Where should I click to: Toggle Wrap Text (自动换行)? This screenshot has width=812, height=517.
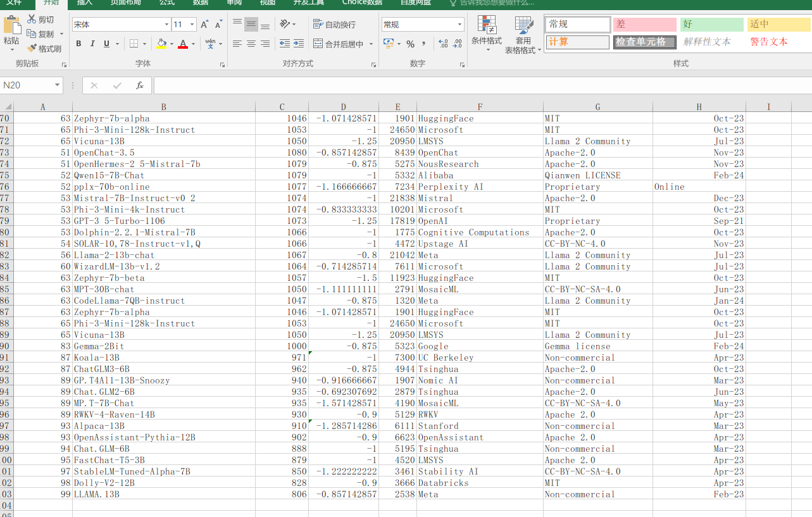[x=335, y=25]
